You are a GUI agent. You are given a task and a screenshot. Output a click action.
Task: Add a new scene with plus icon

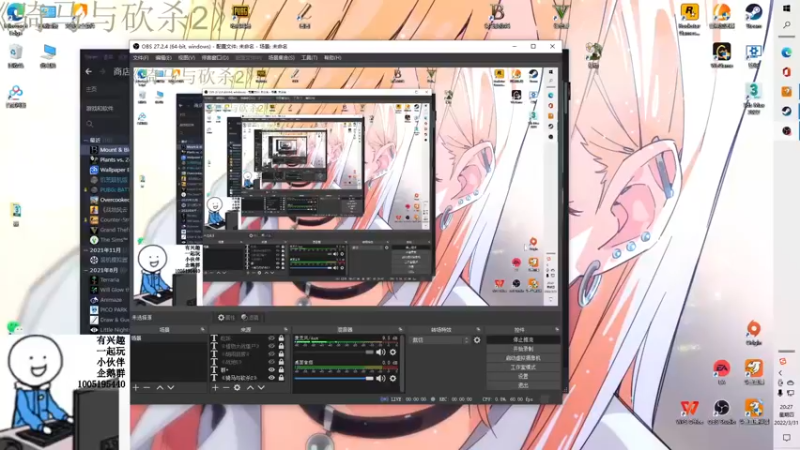pyautogui.click(x=136, y=388)
